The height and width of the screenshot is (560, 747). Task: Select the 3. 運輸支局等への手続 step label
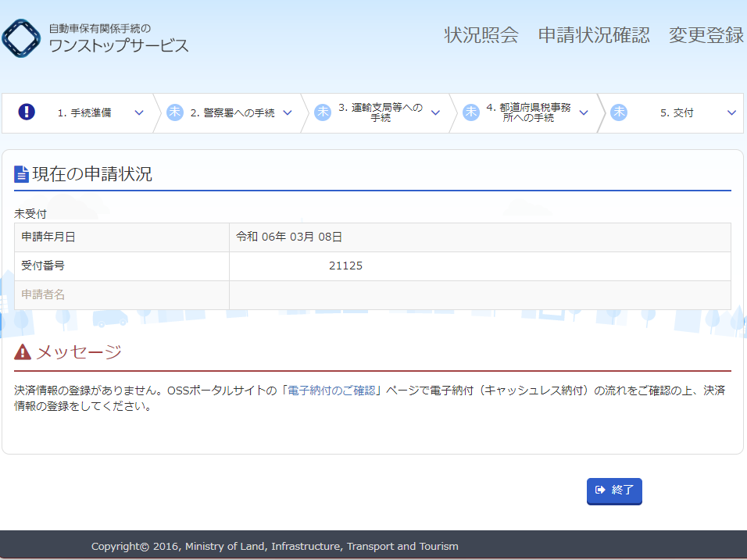[x=381, y=112]
